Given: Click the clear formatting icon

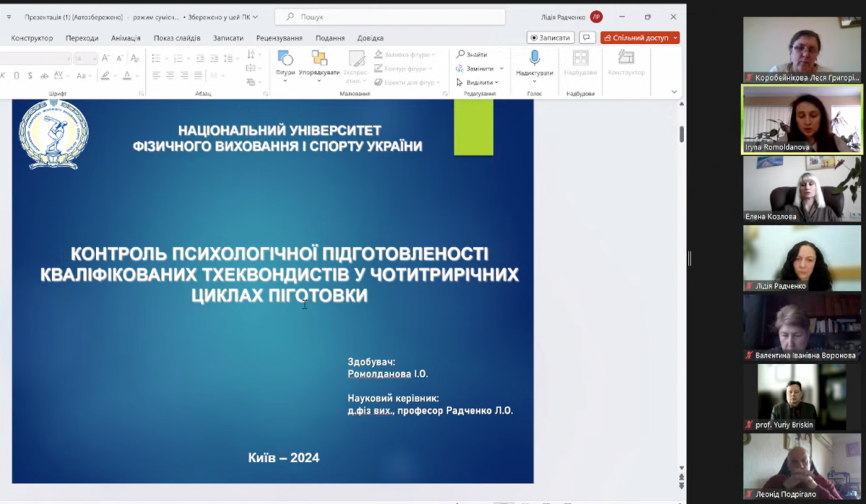Looking at the screenshot, I should [134, 58].
